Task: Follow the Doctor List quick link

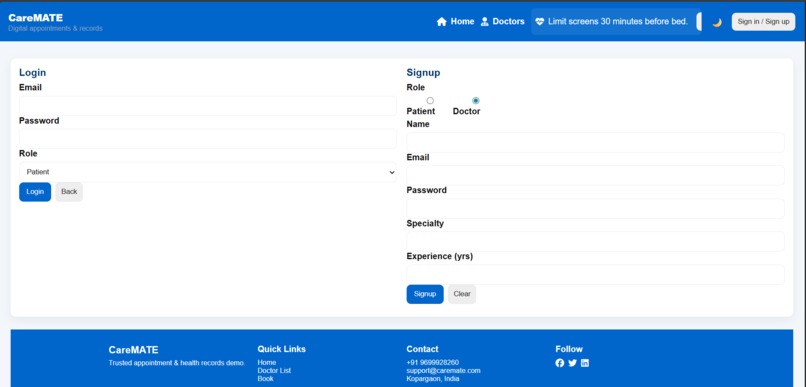Action: [x=274, y=371]
